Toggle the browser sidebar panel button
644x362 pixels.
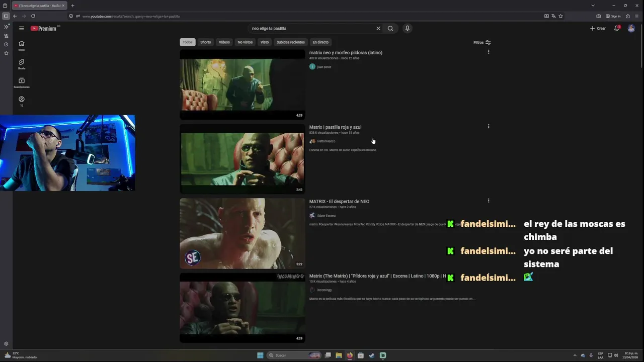tap(6, 16)
